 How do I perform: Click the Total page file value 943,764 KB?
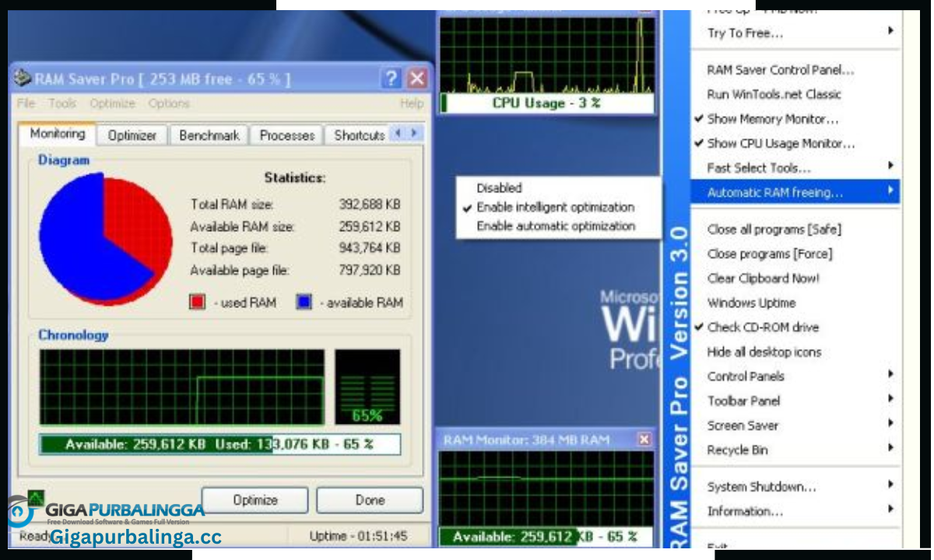coord(370,248)
